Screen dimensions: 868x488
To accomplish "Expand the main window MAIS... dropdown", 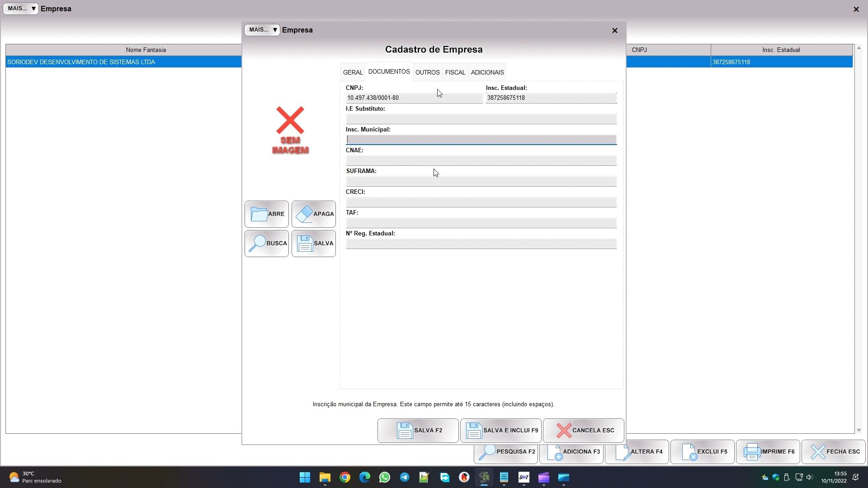I will (x=21, y=9).
